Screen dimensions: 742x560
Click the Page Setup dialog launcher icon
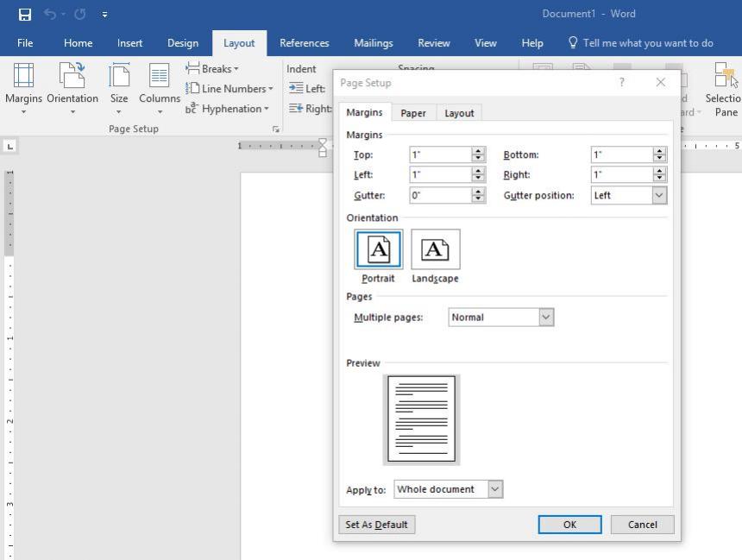pyautogui.click(x=276, y=129)
